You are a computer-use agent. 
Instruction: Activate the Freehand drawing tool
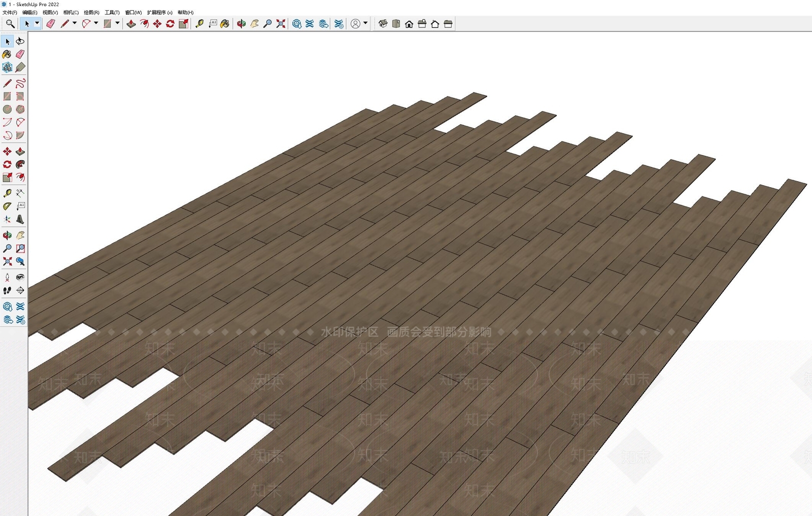coord(20,83)
